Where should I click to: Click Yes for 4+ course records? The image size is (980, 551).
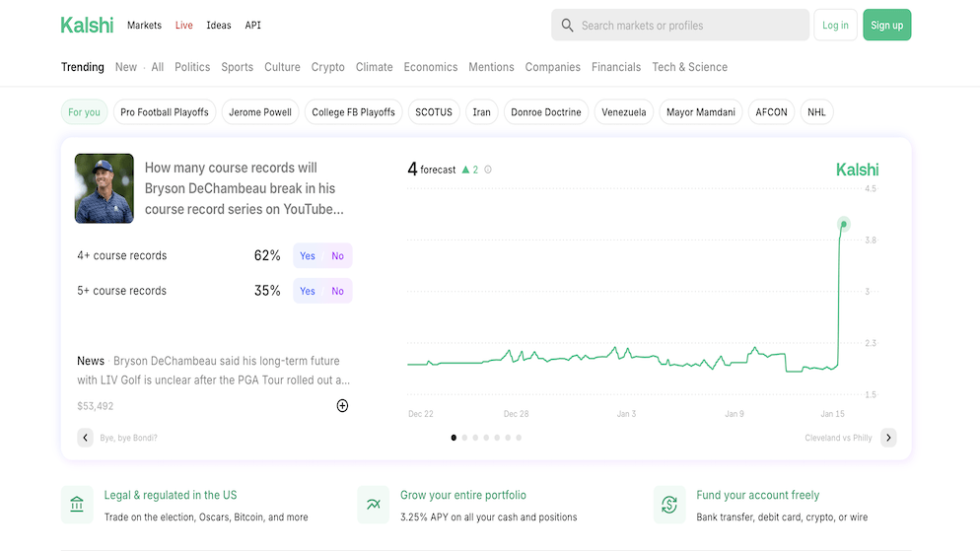click(x=308, y=255)
